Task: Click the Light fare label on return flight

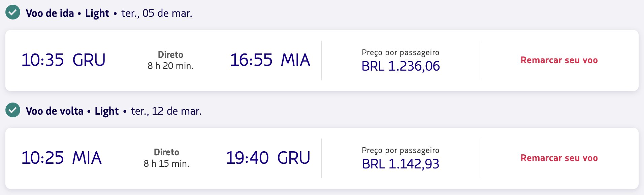Action: (x=106, y=111)
